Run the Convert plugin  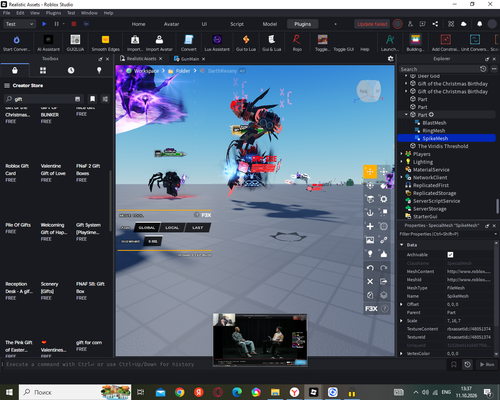[x=189, y=43]
